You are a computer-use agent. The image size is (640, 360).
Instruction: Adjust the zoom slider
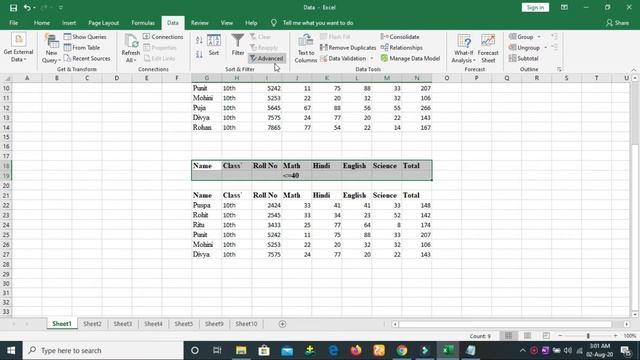coord(588,336)
